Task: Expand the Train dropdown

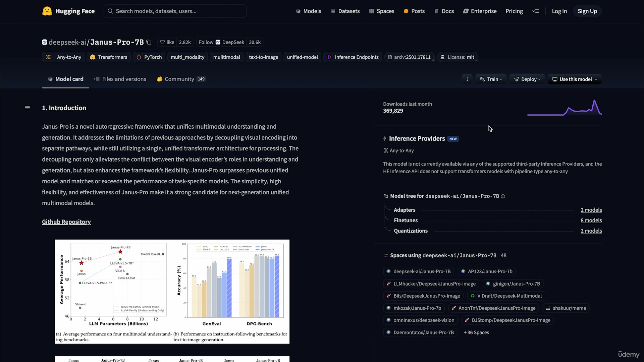Action: tap(491, 79)
